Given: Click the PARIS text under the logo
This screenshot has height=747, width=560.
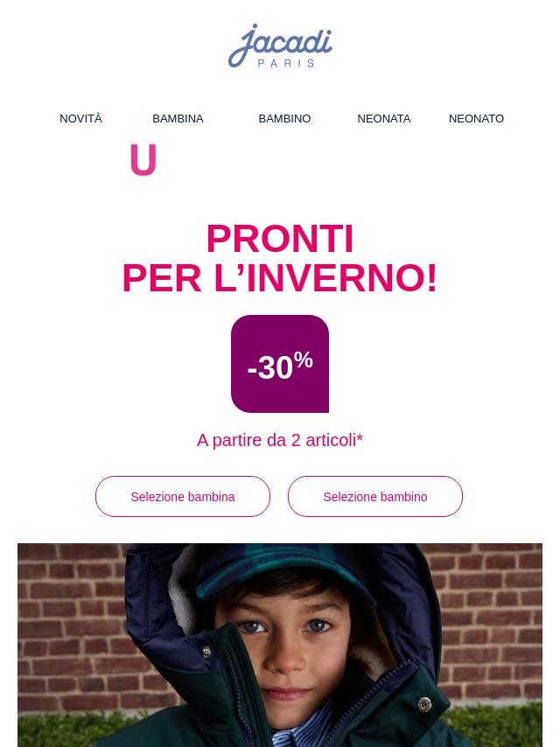Looking at the screenshot, I should click(286, 63).
